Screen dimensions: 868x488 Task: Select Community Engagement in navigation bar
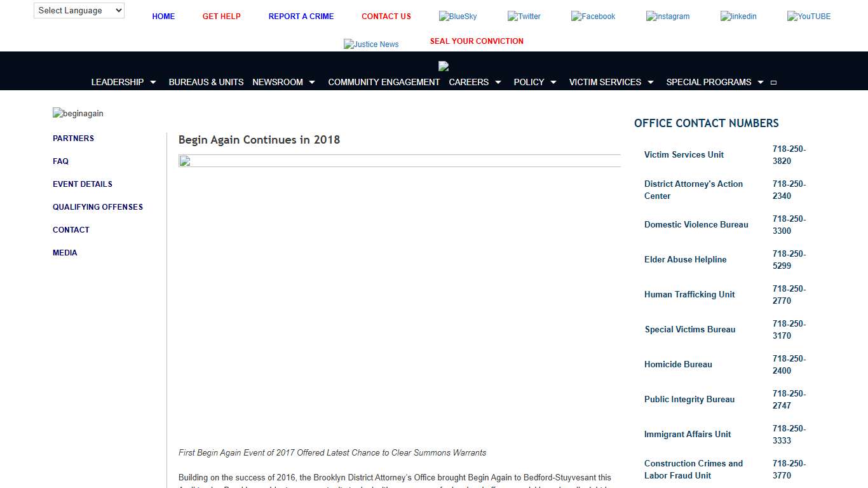pos(384,82)
